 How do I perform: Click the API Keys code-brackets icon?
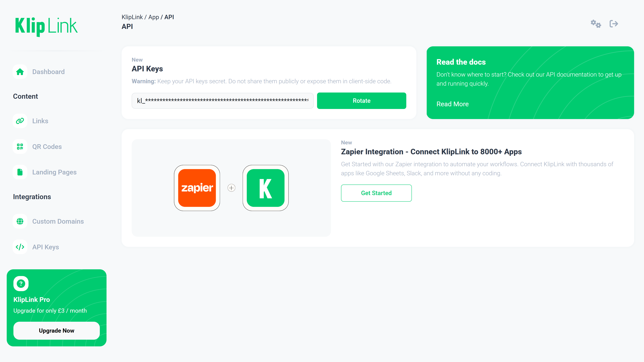click(20, 247)
